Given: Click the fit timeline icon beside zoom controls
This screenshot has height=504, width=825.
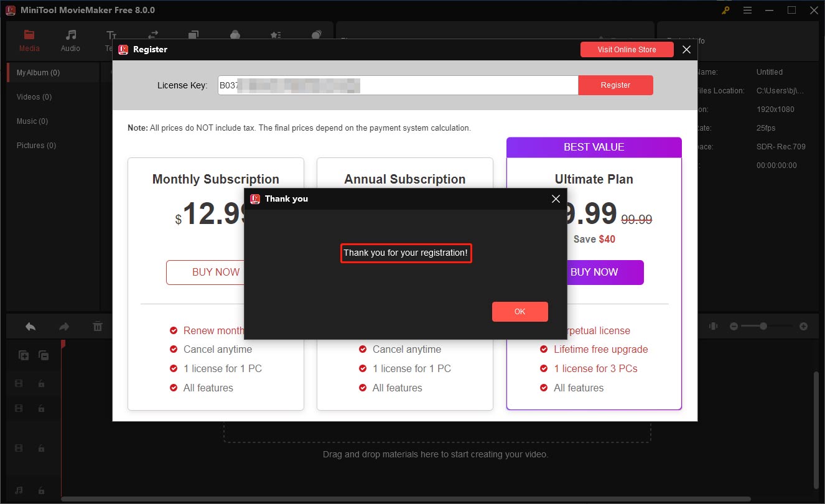Looking at the screenshot, I should point(713,326).
